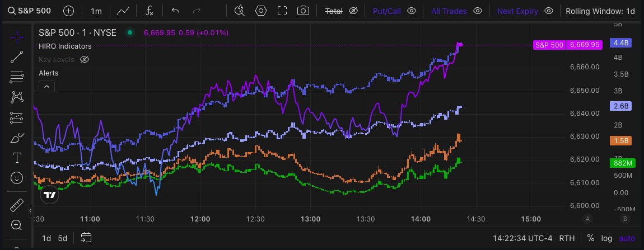Click the S&P 500 · 1 · NYSE legend title
This screenshot has width=644, height=250.
pyautogui.click(x=78, y=32)
